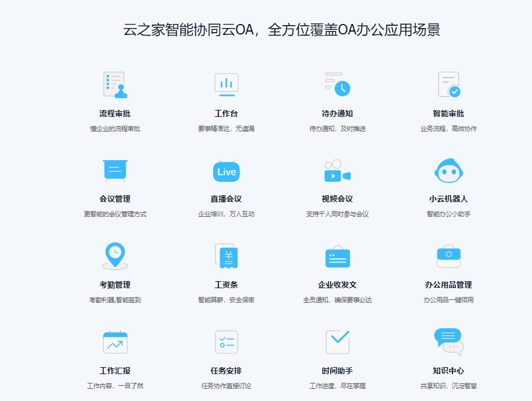
Task: Click the page headline about 云之家智能协同云OA
Action: tap(282, 30)
